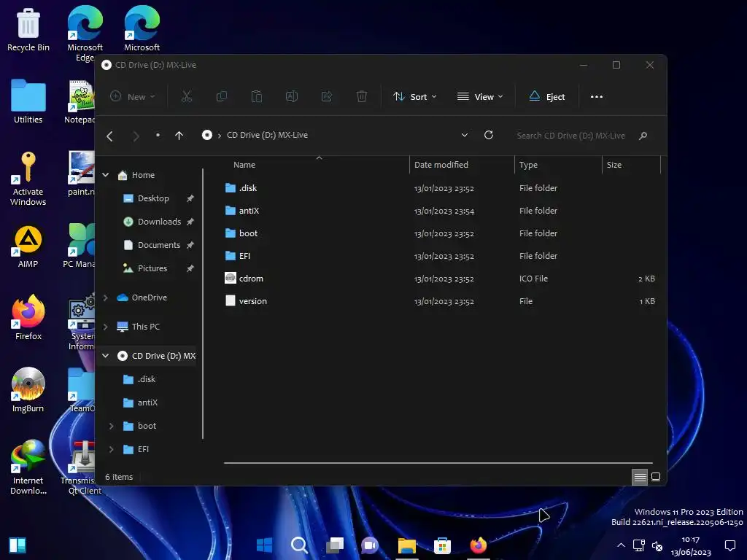
Task: Open the chat camera taskbar icon
Action: 370,545
